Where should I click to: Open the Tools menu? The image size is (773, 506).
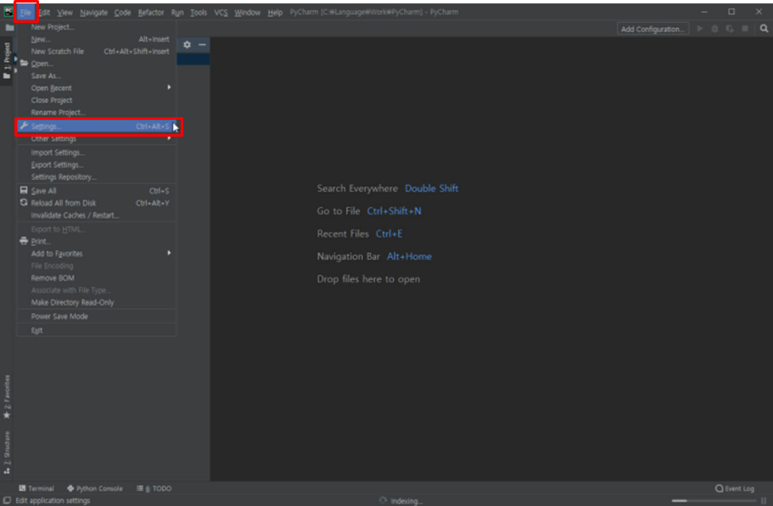(x=199, y=12)
